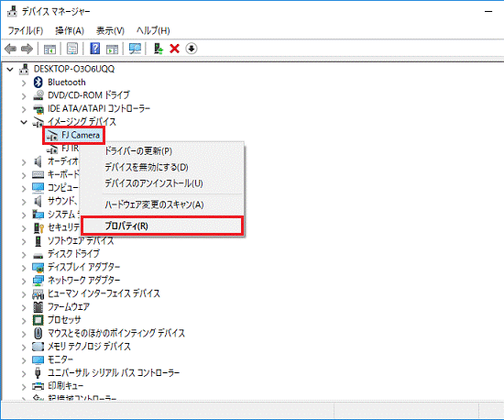Open the Properties sheet toolbar icon
Viewport: 504px width, 420px height.
(x=72, y=49)
